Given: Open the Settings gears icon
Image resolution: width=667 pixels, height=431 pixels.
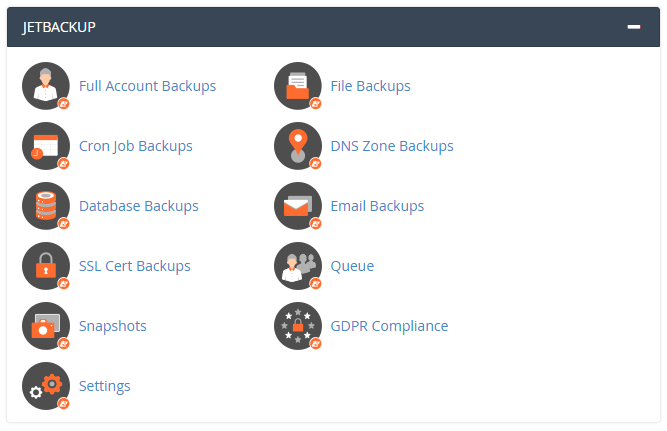Looking at the screenshot, I should pos(46,386).
